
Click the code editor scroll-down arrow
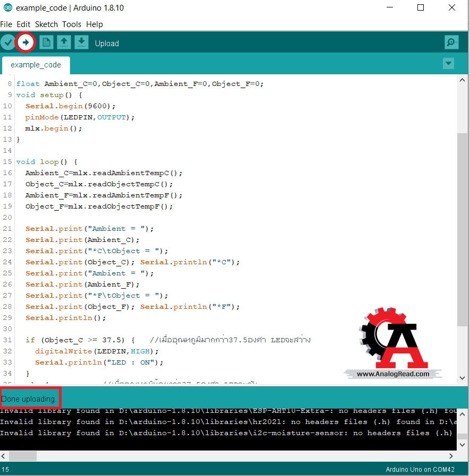pyautogui.click(x=463, y=378)
